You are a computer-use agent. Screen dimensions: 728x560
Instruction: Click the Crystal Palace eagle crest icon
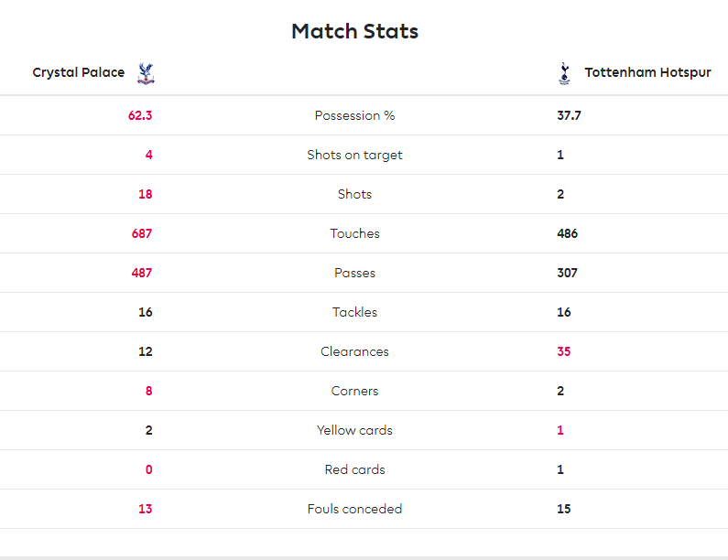tap(146, 74)
